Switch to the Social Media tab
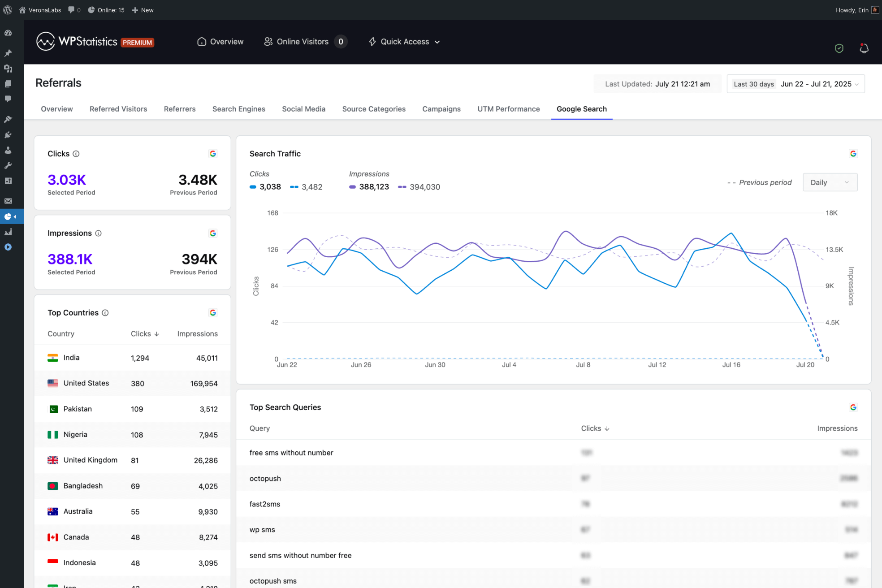The width and height of the screenshot is (882, 588). coord(304,109)
